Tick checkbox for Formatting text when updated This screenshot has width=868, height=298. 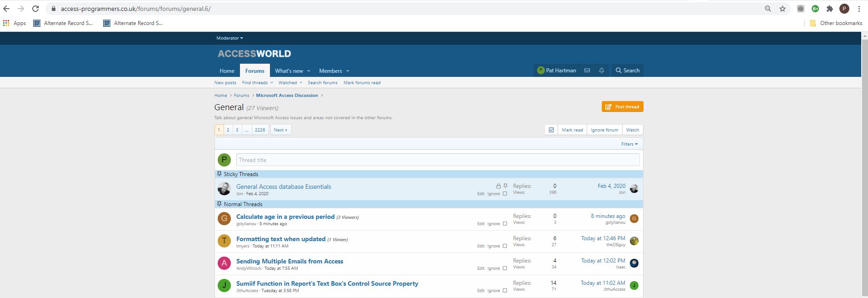pyautogui.click(x=505, y=246)
